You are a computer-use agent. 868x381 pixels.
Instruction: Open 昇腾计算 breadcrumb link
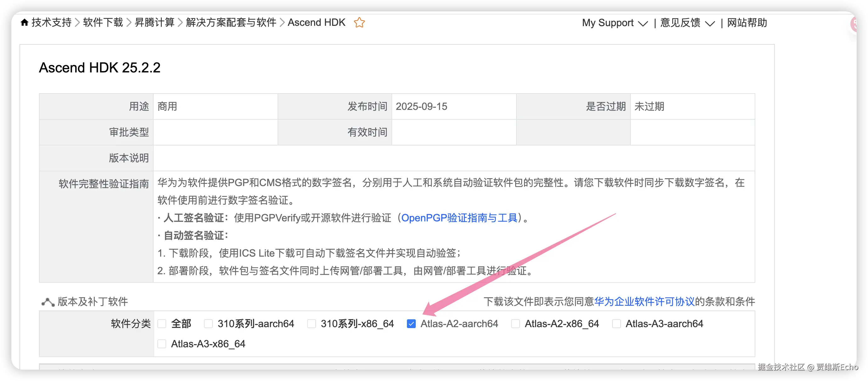154,23
